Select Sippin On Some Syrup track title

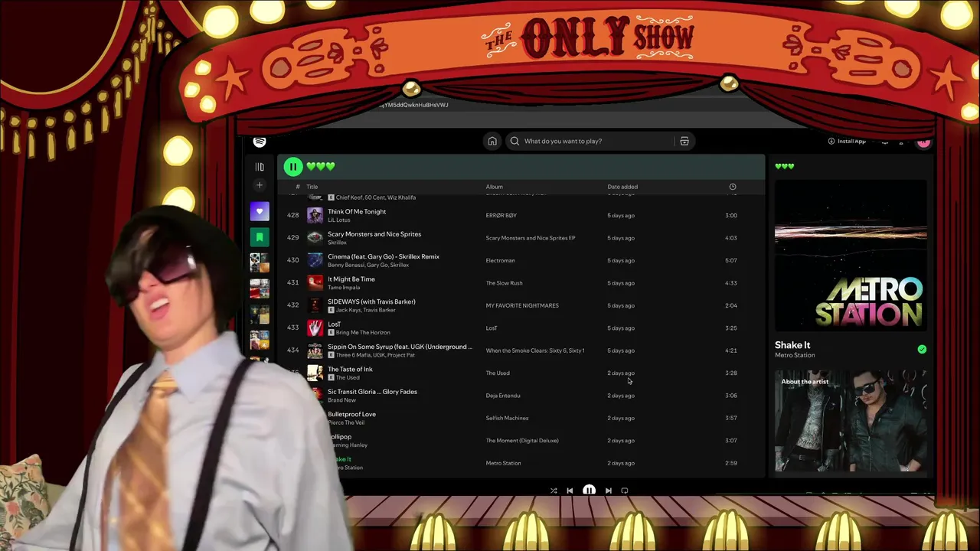tap(400, 347)
